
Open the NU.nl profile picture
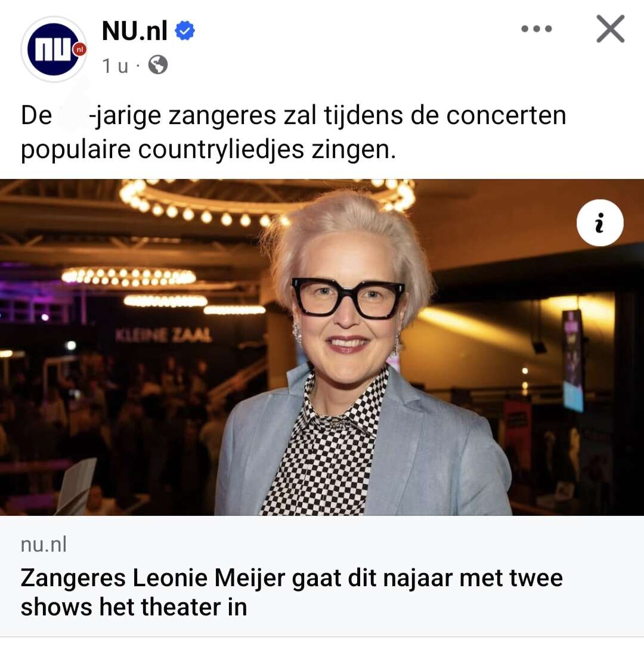point(54,49)
